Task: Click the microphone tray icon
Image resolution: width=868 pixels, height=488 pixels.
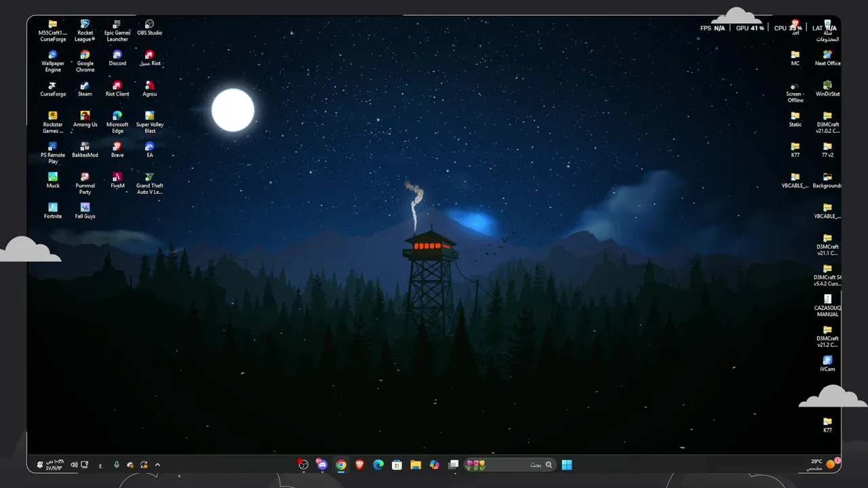Action: (116, 464)
